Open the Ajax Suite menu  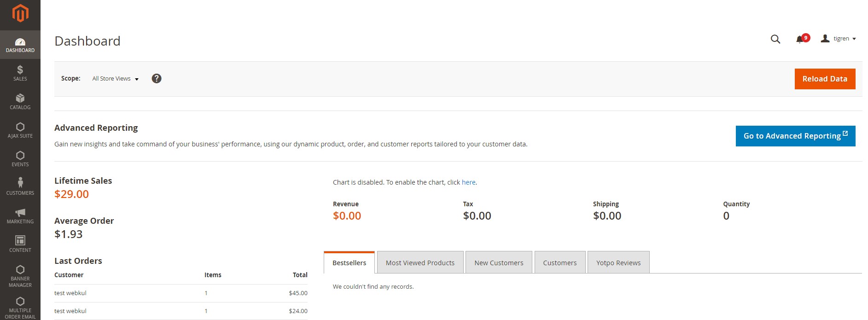click(20, 130)
